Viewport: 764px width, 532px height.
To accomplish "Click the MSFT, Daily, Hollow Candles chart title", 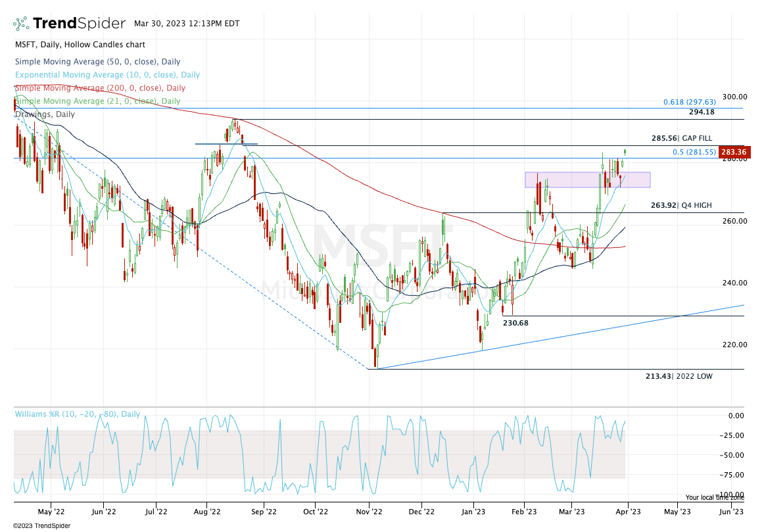I will pyautogui.click(x=80, y=44).
